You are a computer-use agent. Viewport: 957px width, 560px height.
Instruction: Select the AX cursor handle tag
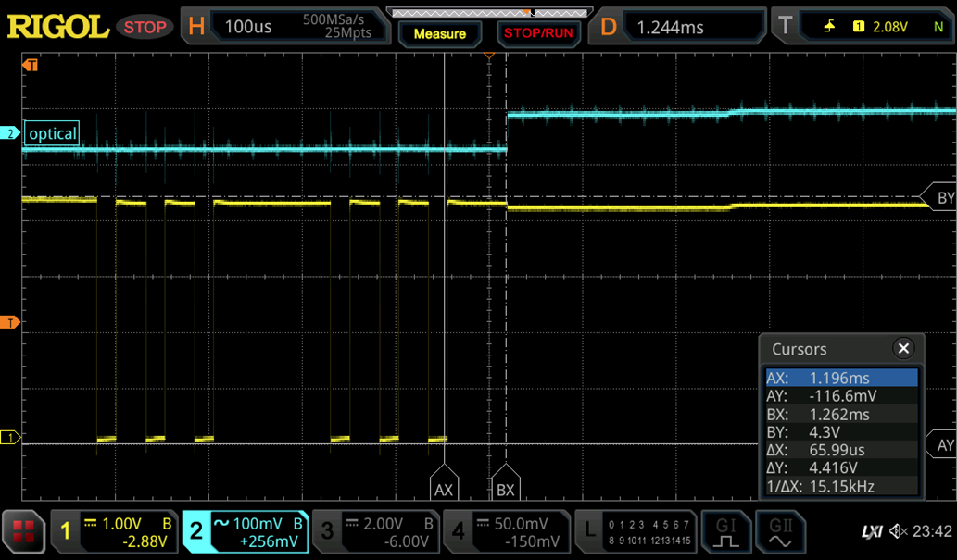444,487
